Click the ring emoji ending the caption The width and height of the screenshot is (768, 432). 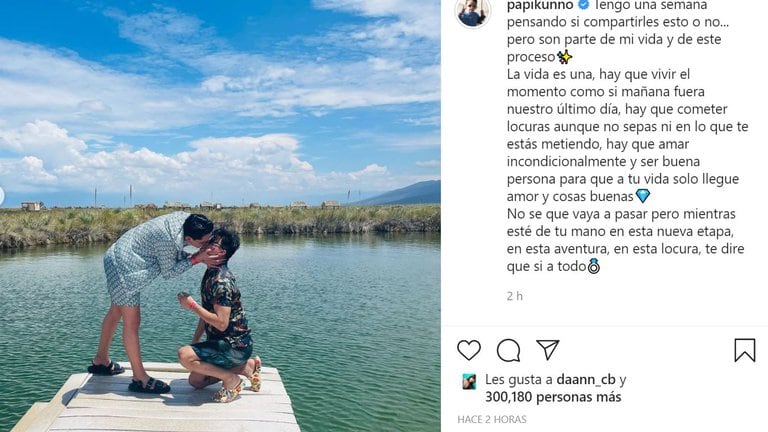click(594, 266)
